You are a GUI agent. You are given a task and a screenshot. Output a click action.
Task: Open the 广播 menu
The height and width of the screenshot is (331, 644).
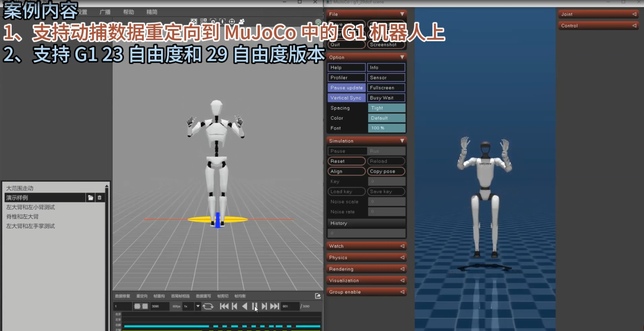click(x=105, y=12)
